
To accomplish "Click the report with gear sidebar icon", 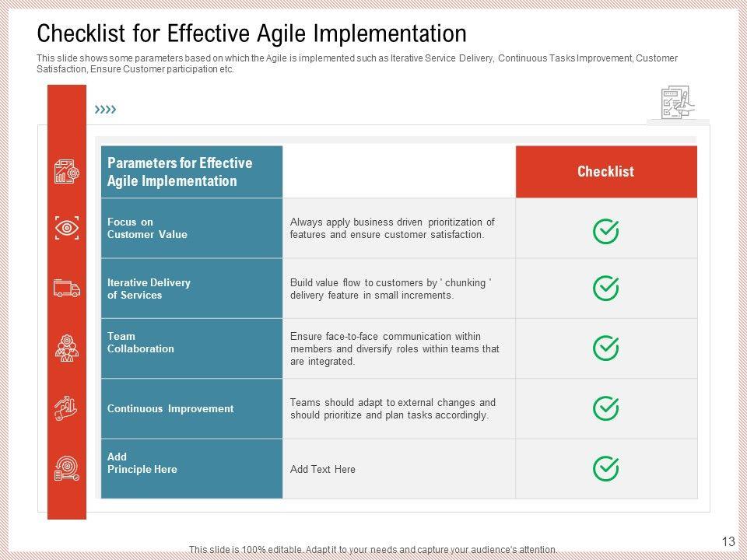I will click(x=67, y=172).
